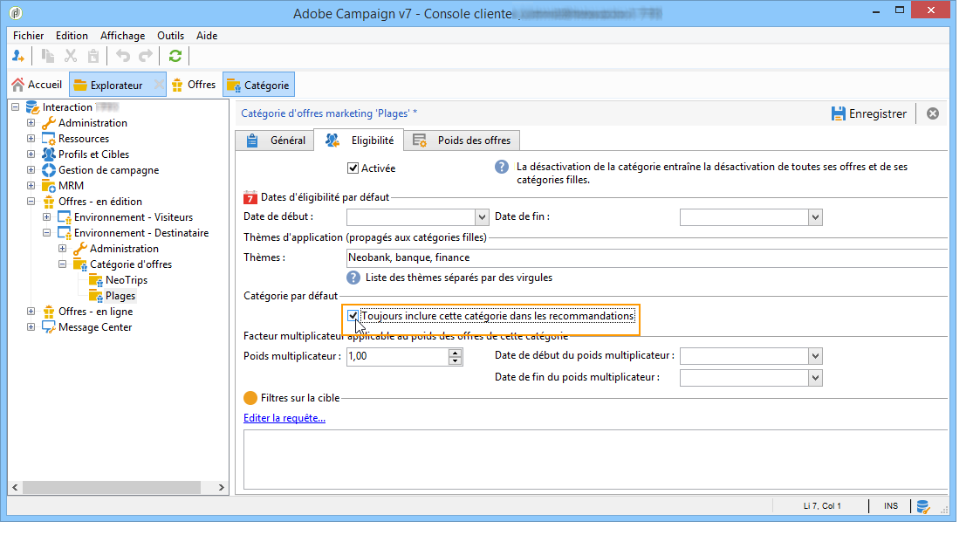
Task: Click the tree horizontal scrollbar thumb
Action: 111,487
